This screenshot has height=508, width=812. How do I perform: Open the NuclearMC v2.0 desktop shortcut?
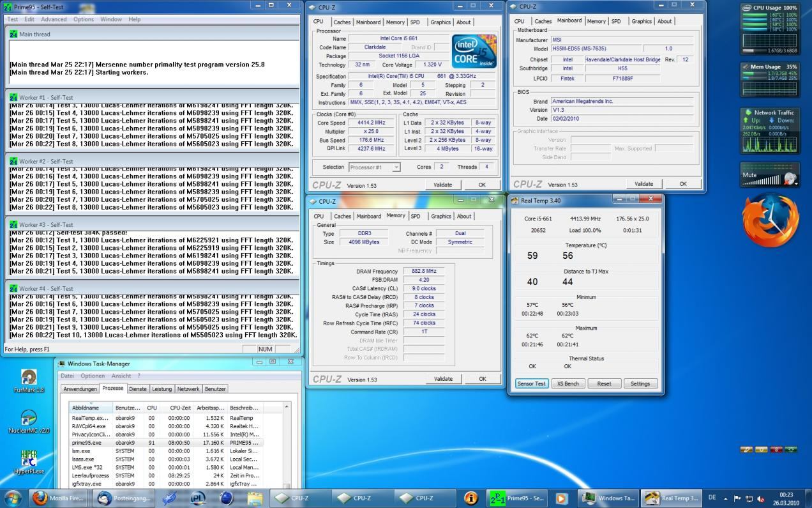(29, 422)
